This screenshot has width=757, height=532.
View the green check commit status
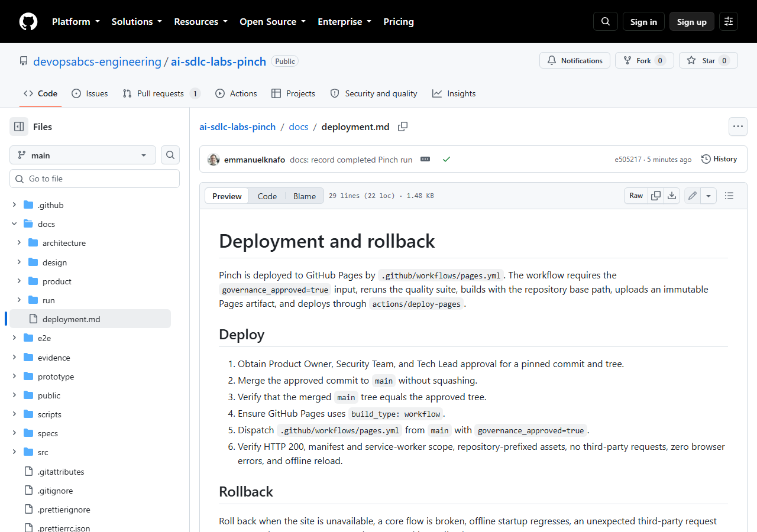click(x=447, y=160)
